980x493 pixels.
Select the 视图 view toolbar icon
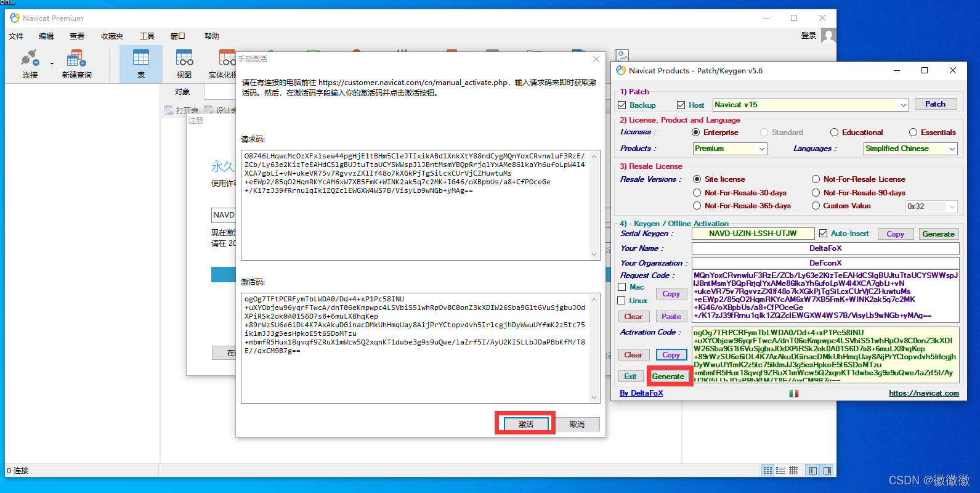coord(184,59)
